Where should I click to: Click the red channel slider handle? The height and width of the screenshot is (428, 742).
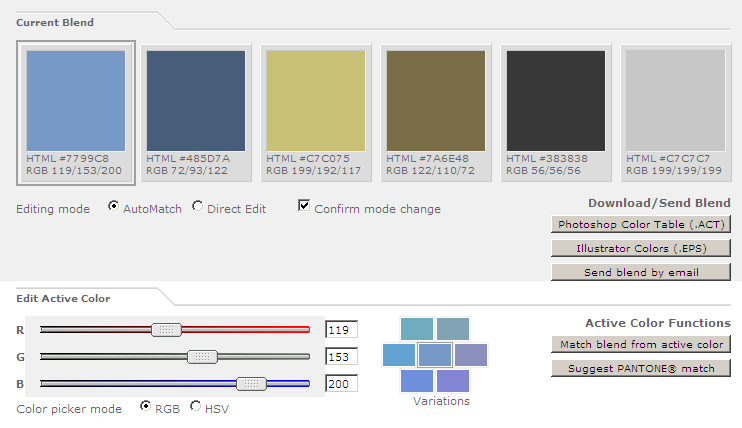coord(166,330)
